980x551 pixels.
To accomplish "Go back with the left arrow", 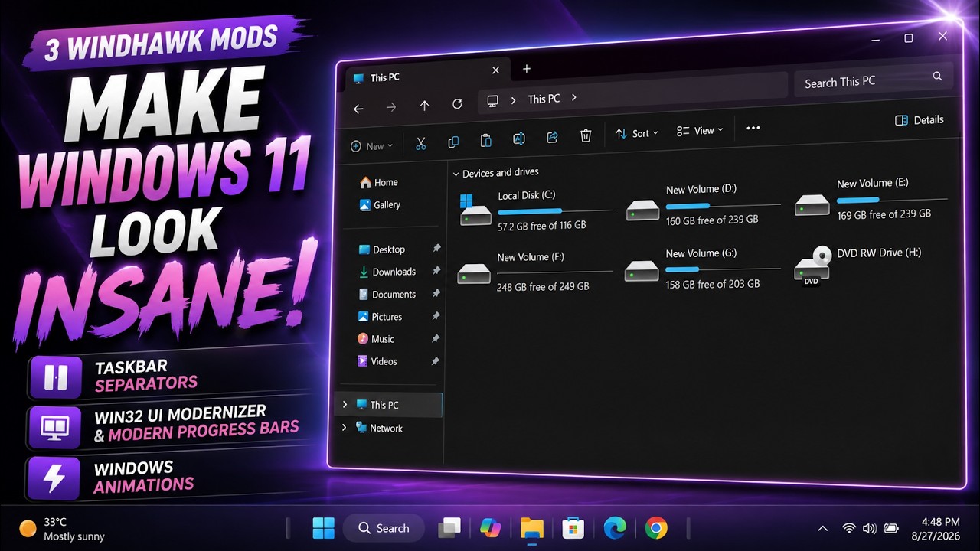I will pyautogui.click(x=358, y=109).
